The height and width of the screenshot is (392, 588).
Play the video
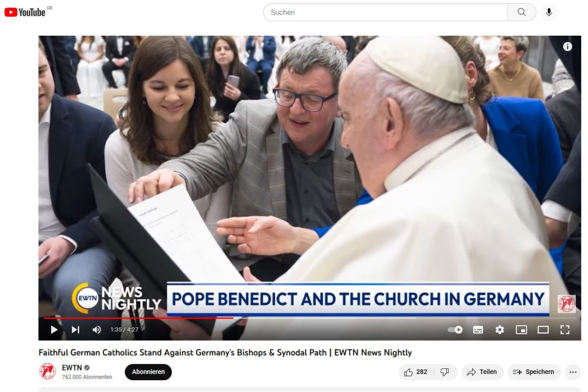click(54, 330)
